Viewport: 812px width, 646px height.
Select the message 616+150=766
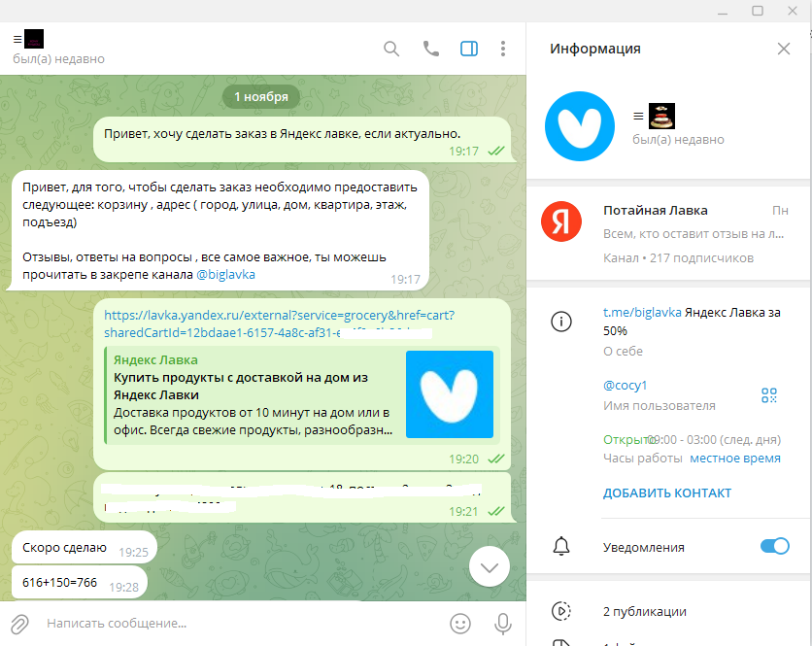tap(80, 582)
